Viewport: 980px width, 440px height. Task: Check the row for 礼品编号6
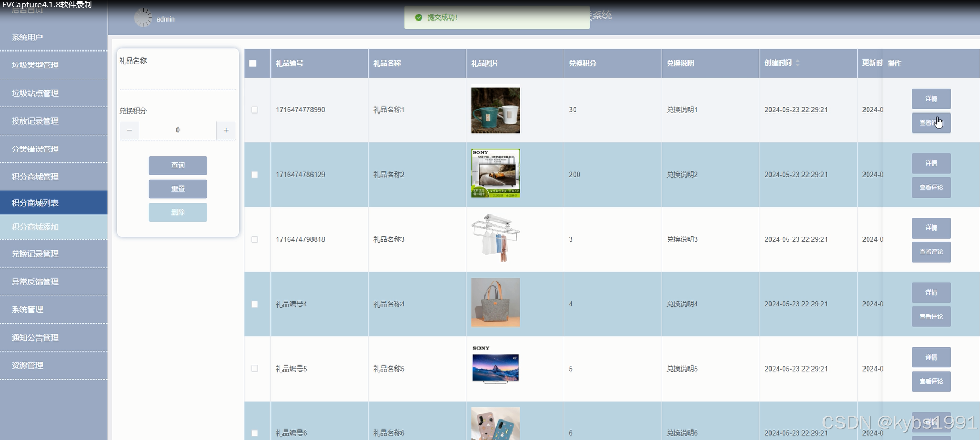point(255,433)
